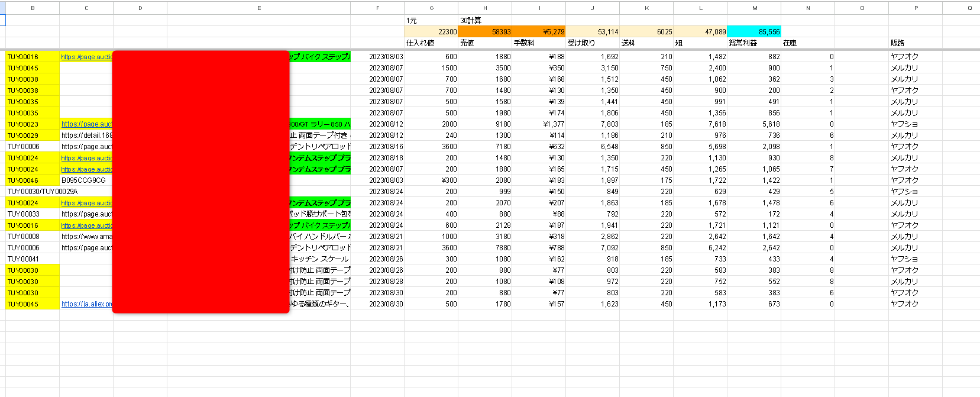Viewport: 980px width, 397px height.
Task: Select column header N
Action: tap(808, 8)
